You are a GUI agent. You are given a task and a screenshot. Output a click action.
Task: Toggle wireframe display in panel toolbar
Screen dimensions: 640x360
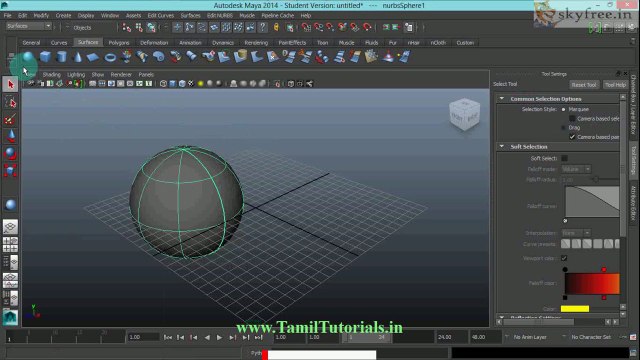click(163, 84)
